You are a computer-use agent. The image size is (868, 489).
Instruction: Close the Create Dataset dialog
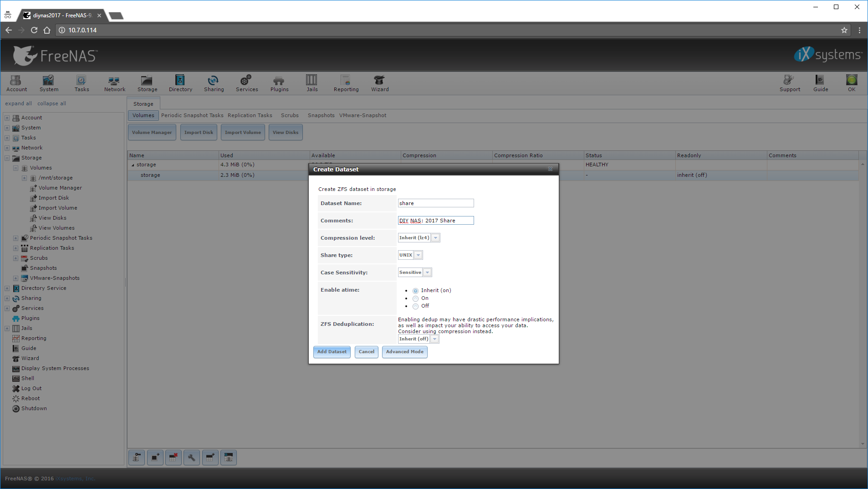[550, 169]
